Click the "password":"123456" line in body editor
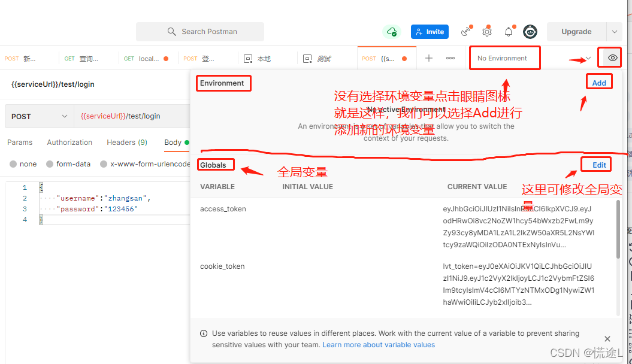 tap(96, 209)
